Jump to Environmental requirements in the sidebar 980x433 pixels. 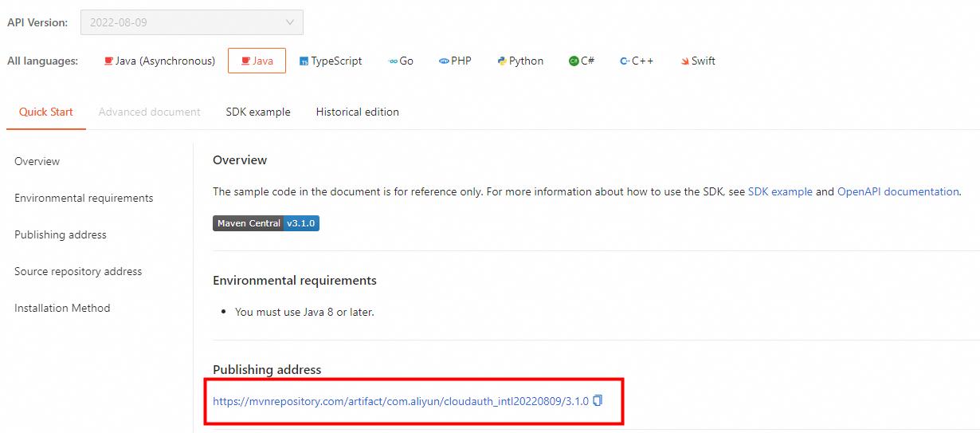(x=84, y=198)
